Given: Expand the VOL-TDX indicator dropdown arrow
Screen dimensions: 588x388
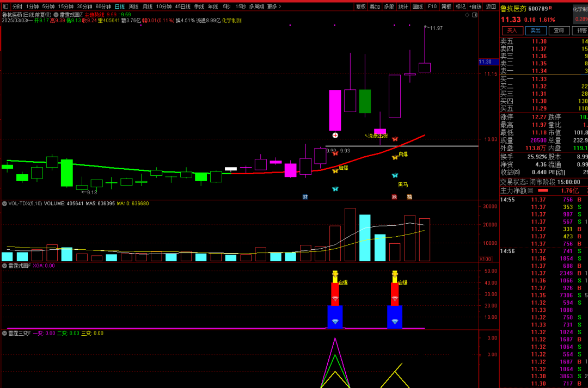Looking at the screenshot, I should click(4, 204).
